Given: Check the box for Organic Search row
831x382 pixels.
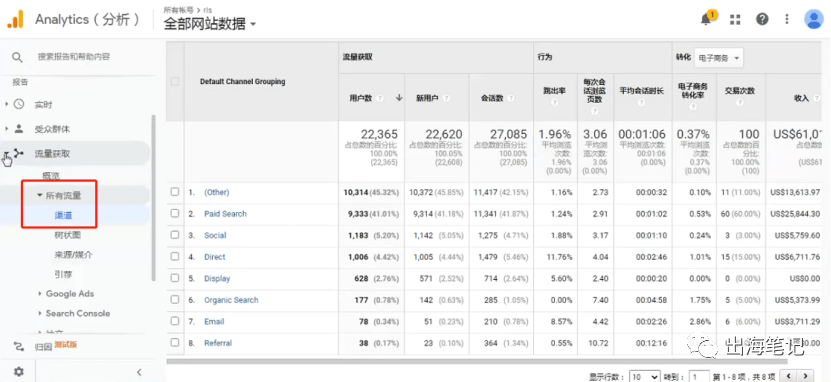Looking at the screenshot, I should point(175,299).
